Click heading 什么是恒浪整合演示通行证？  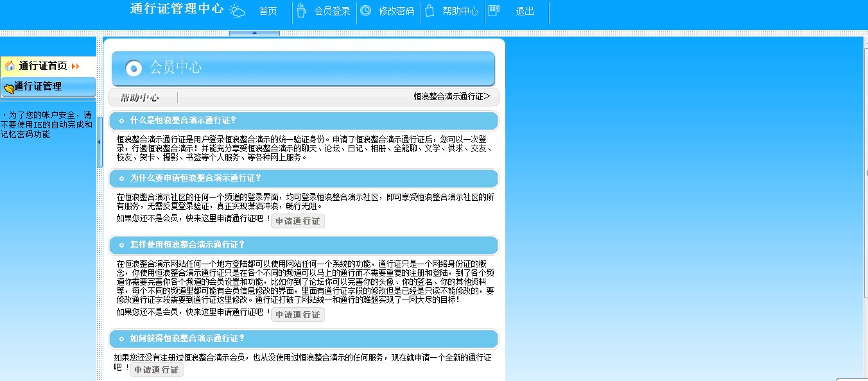(x=184, y=120)
